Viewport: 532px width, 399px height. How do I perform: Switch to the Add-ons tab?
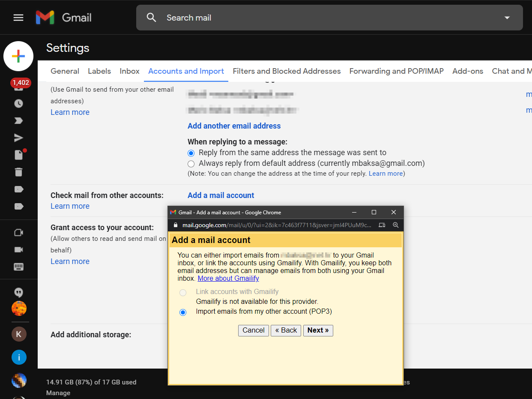point(468,71)
